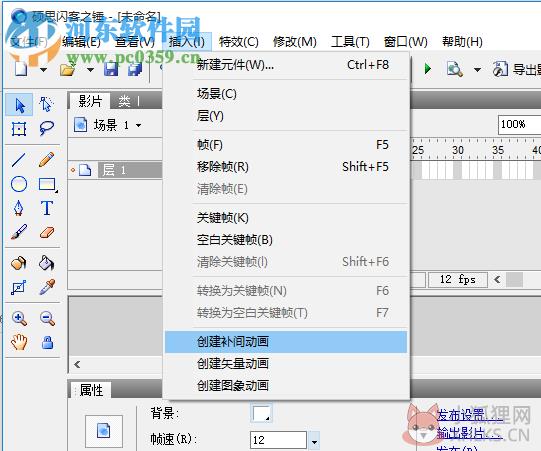Choose 创建图象动画 menu entry
541x451 pixels.
(x=287, y=385)
